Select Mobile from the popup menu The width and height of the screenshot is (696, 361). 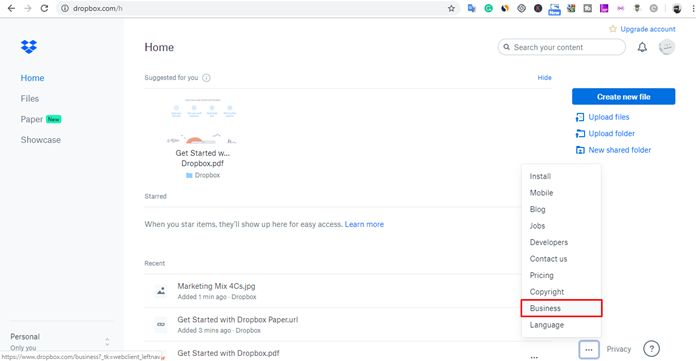point(542,193)
